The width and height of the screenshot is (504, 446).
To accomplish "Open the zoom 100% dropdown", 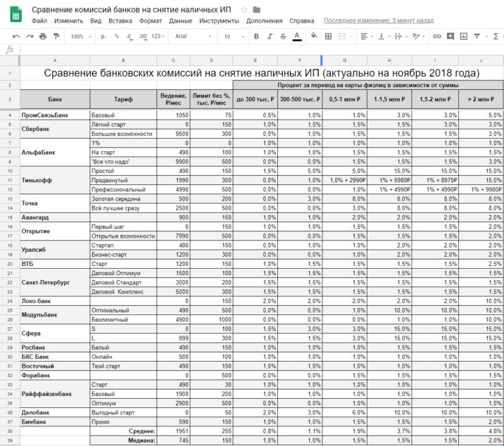I will point(81,37).
